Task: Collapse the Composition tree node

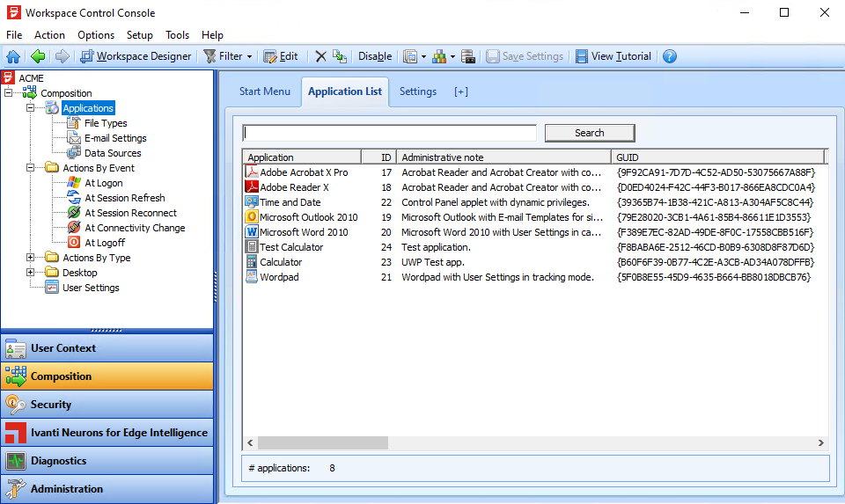Action: pos(9,92)
